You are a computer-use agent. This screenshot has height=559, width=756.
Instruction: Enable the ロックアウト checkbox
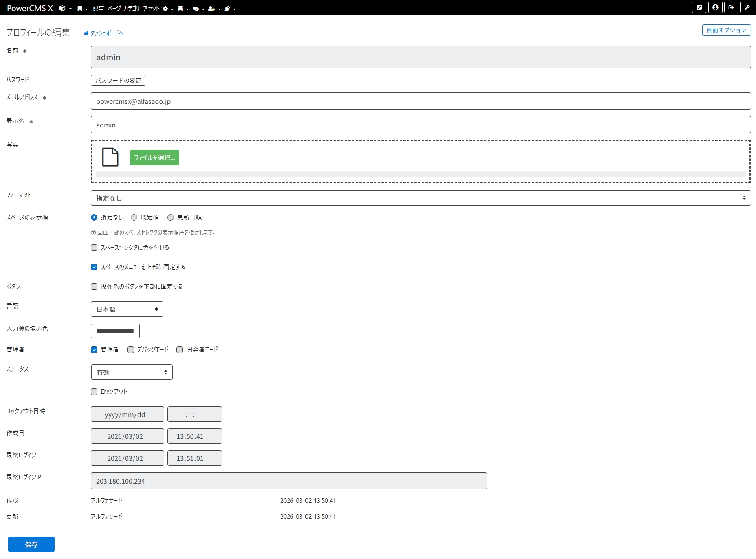[94, 392]
